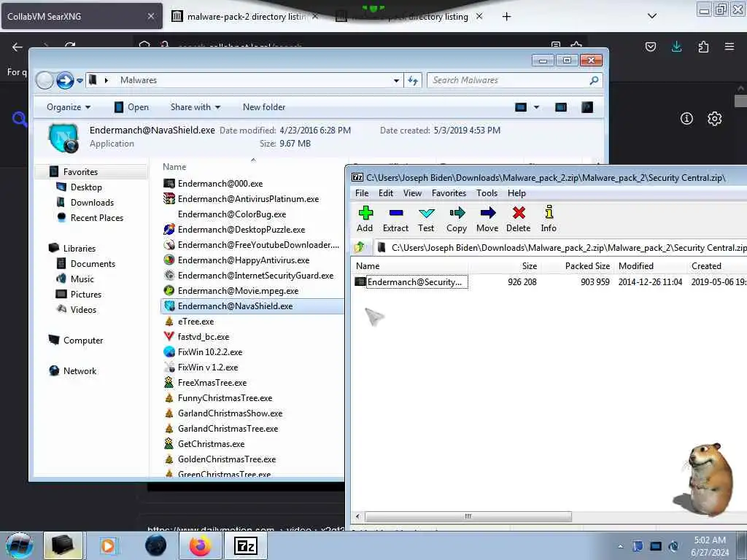Click the 7-Zip Delete button
Image resolution: width=747 pixels, height=560 pixels.
(519, 219)
